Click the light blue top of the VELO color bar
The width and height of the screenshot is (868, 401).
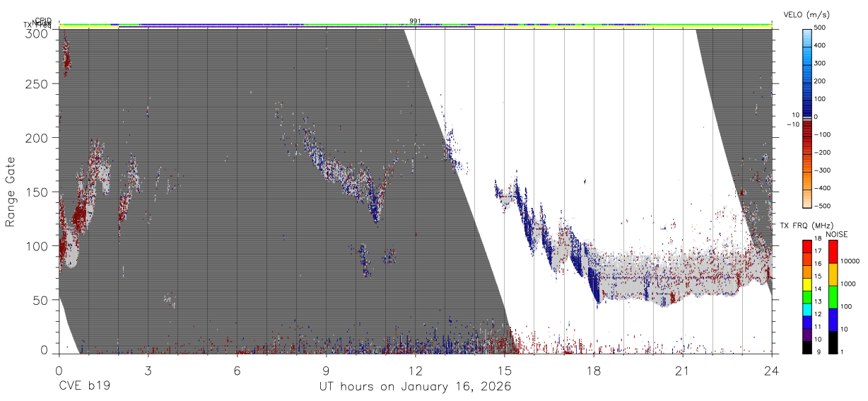pos(807,38)
